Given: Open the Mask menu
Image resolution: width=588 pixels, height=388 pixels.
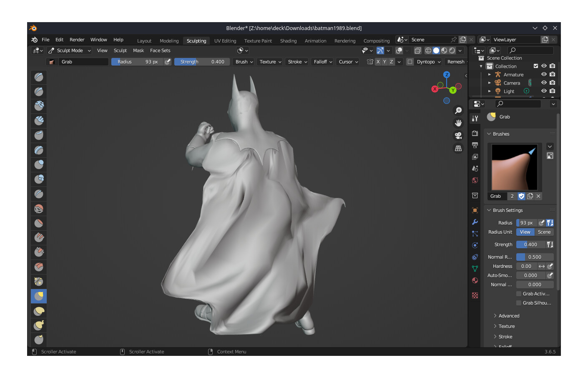Looking at the screenshot, I should click(x=138, y=50).
